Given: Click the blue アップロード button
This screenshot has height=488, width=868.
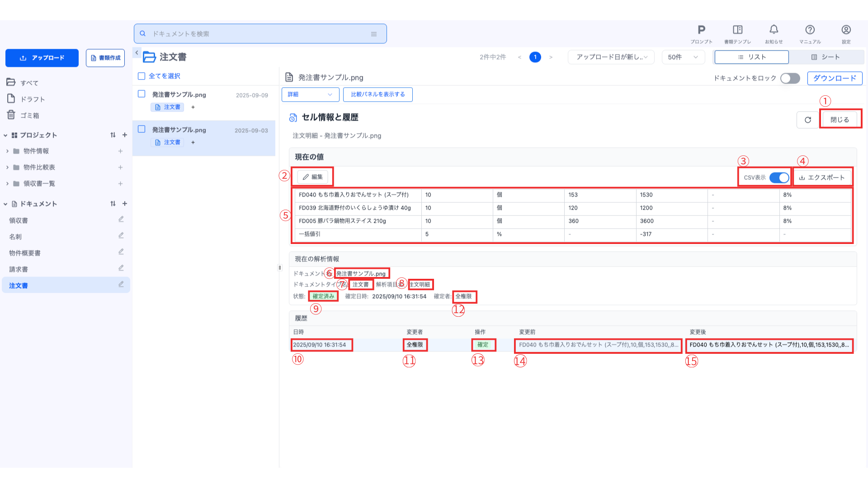Looking at the screenshot, I should 42,58.
